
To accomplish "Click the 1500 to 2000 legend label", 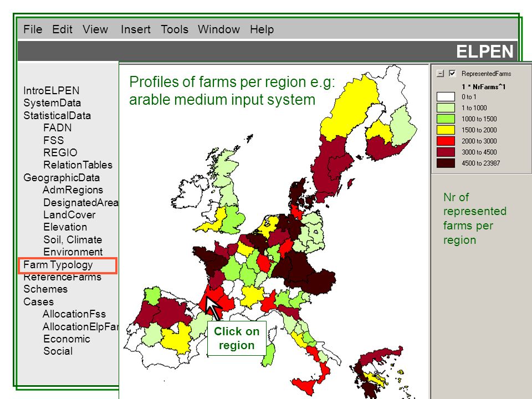I will 479,130.
